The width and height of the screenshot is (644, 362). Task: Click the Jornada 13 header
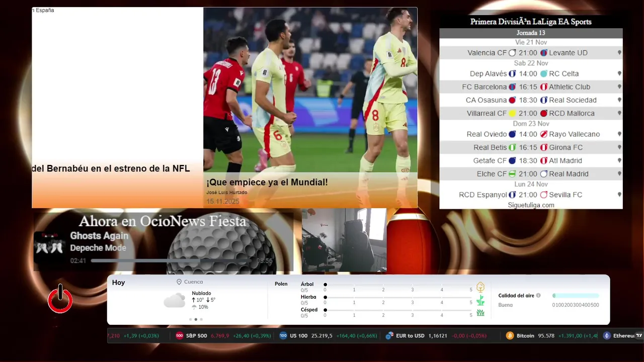(x=531, y=33)
